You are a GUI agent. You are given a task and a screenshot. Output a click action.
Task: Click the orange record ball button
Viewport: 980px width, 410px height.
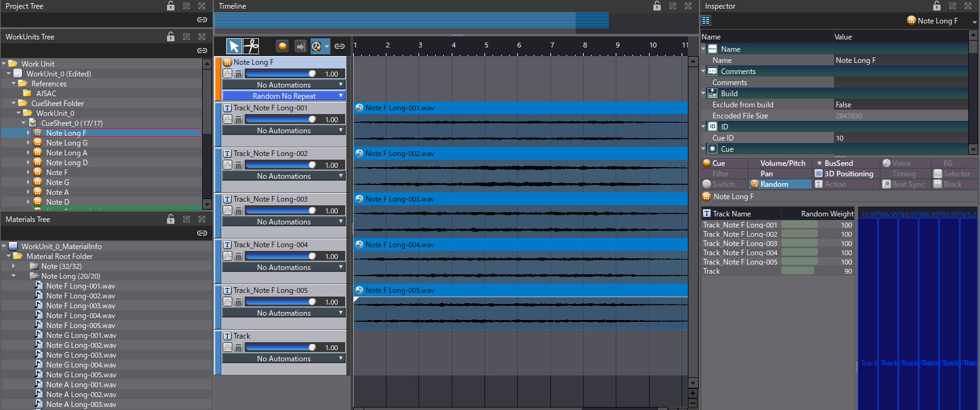[x=282, y=46]
